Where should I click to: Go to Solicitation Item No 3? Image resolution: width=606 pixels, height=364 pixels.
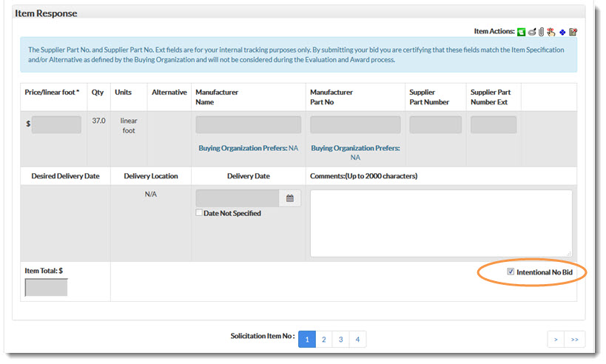pyautogui.click(x=341, y=340)
